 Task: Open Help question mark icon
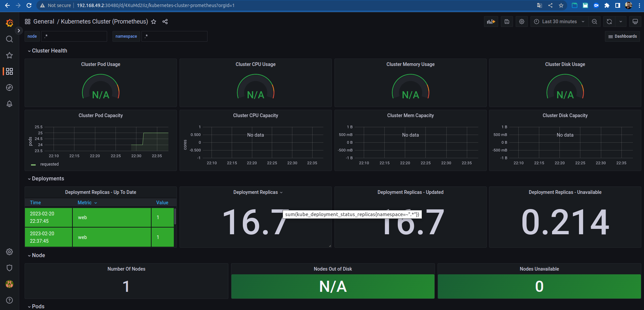[x=9, y=300]
